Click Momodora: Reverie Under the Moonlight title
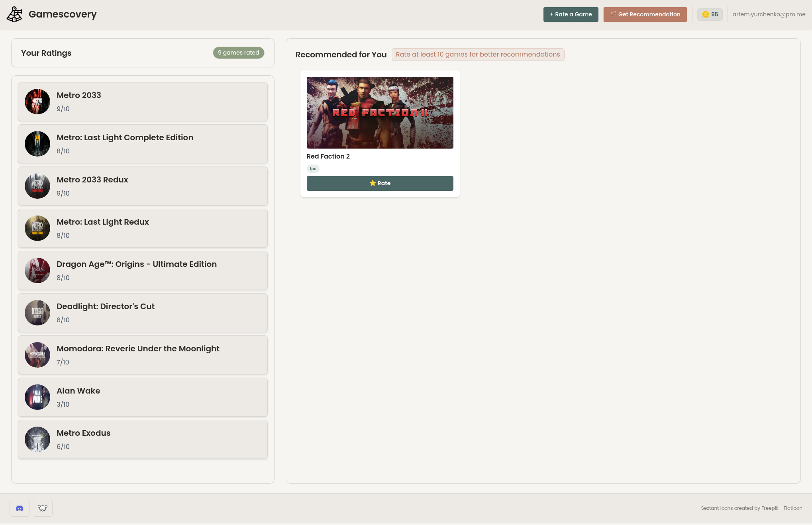Image resolution: width=812 pixels, height=525 pixels. pyautogui.click(x=138, y=349)
